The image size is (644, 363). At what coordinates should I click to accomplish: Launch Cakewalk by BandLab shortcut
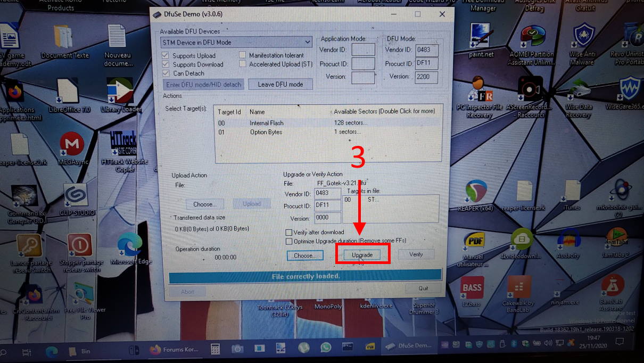coord(519,294)
